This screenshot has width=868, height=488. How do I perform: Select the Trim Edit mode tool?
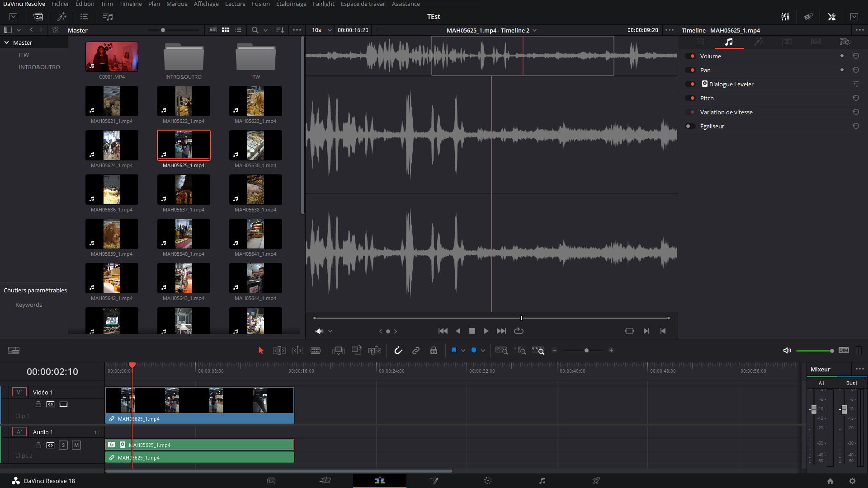(279, 351)
